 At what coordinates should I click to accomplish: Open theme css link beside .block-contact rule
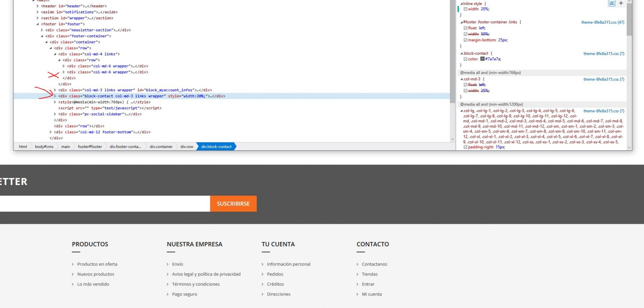coord(604,54)
